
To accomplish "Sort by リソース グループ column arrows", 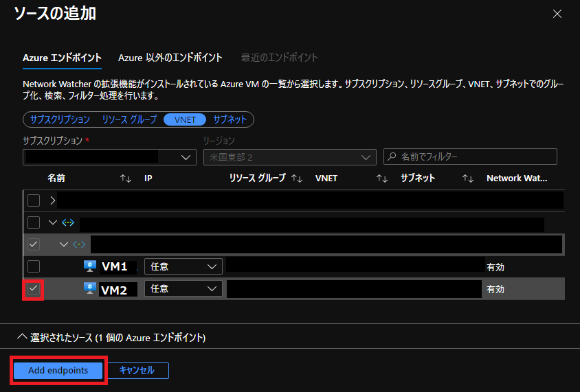I will pyautogui.click(x=297, y=178).
